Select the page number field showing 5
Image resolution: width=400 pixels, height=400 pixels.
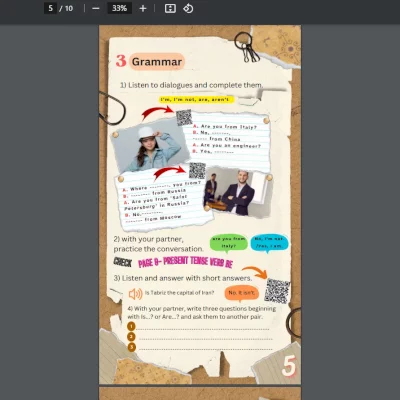click(50, 8)
